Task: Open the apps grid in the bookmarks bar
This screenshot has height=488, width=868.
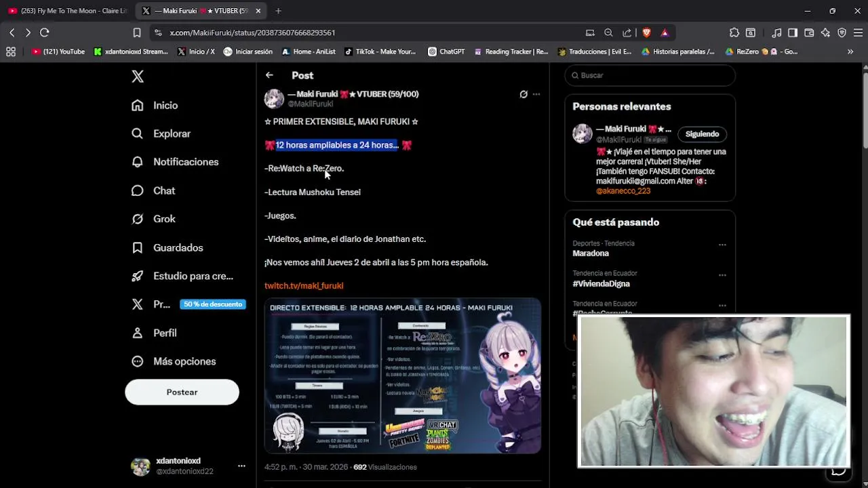Action: 11,52
